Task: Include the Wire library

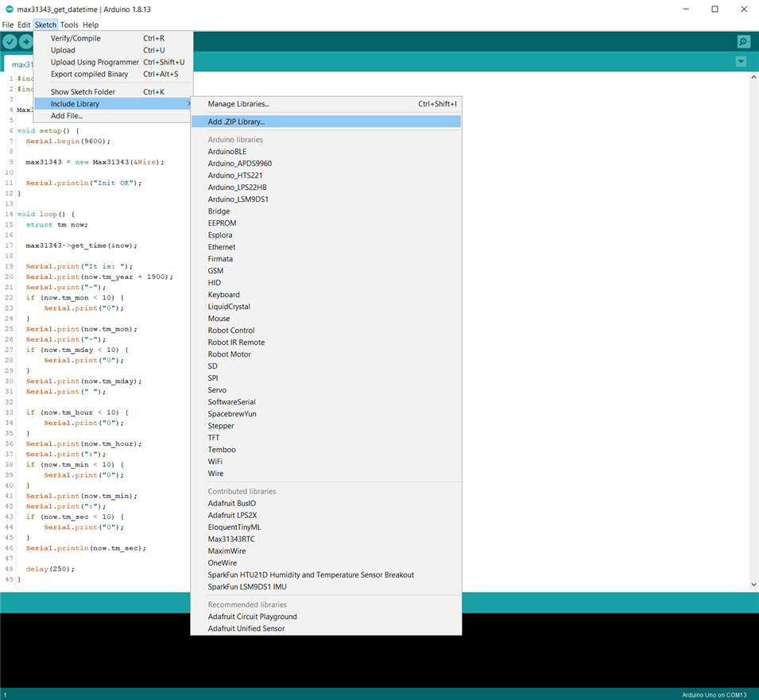Action: [x=215, y=474]
